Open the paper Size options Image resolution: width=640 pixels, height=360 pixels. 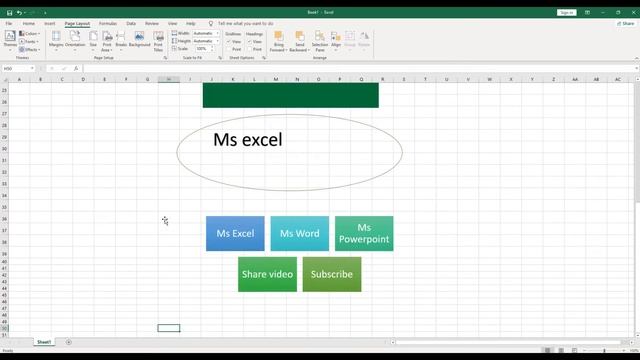tap(93, 41)
